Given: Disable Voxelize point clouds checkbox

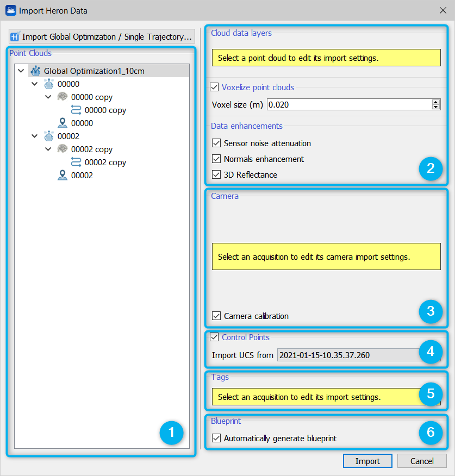Looking at the screenshot, I should pos(215,87).
